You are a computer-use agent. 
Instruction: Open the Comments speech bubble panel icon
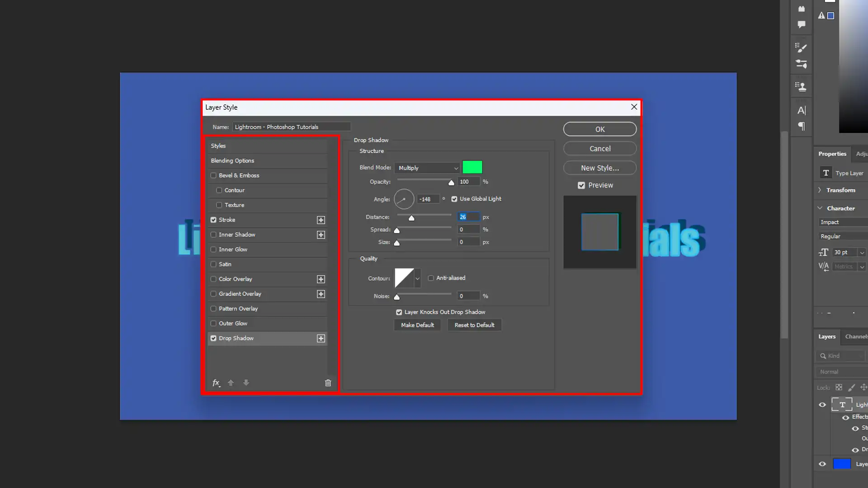point(801,24)
